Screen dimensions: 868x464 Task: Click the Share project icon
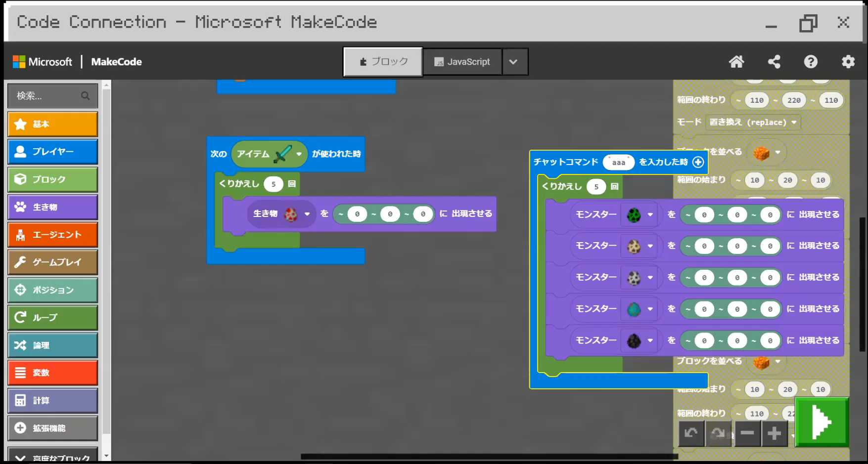pos(774,62)
